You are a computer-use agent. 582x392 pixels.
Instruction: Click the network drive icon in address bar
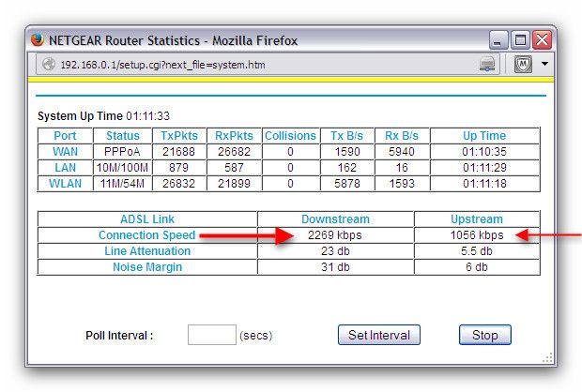click(x=486, y=65)
